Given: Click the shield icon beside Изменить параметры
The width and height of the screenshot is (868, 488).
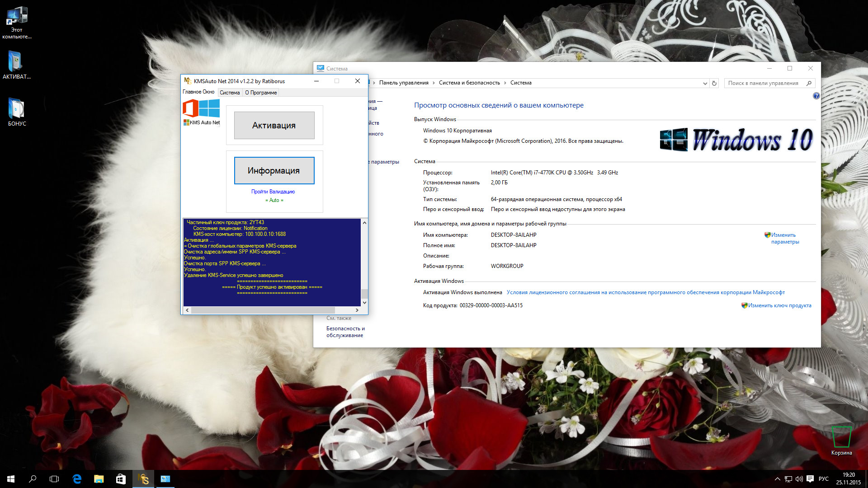Looking at the screenshot, I should tap(767, 235).
